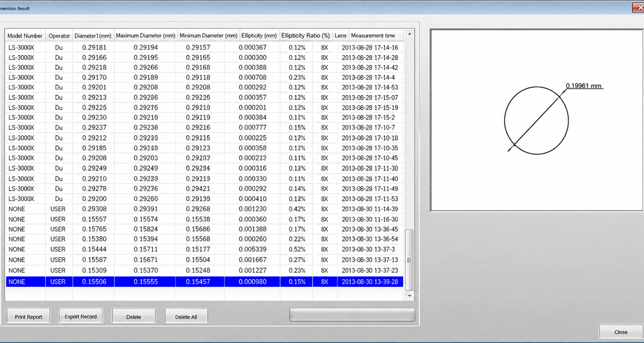Click highlighted time 2013-08-30 13-39-28
644x343 pixels.
click(370, 282)
